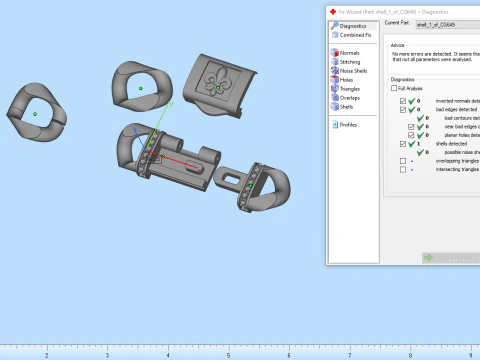The image size is (480, 360).
Task: Click the 'Advice' group heading
Action: pyautogui.click(x=397, y=45)
